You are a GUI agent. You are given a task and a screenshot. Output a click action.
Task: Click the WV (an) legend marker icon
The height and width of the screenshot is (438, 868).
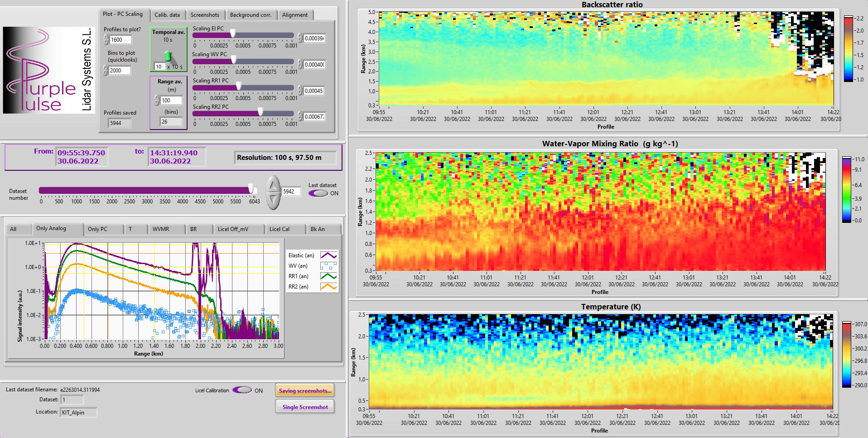[x=329, y=266]
